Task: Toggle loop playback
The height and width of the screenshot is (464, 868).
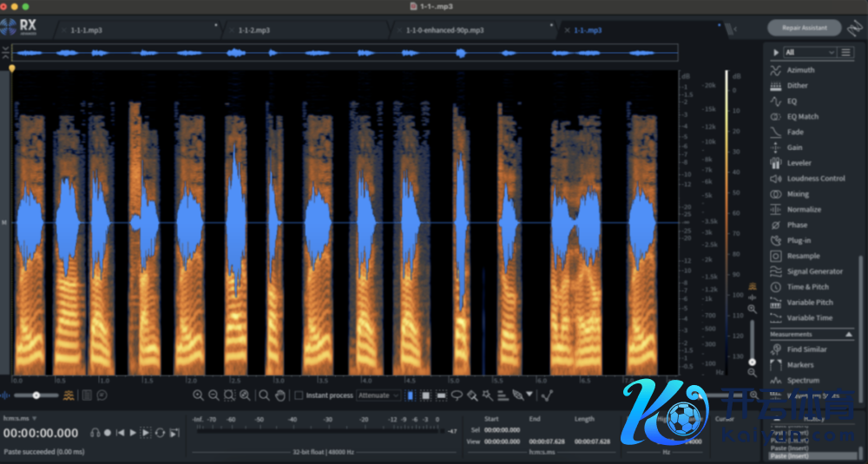Action: (161, 433)
